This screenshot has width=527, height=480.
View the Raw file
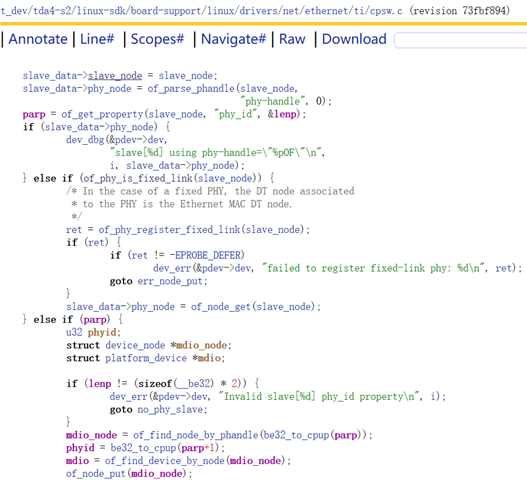pyautogui.click(x=292, y=39)
